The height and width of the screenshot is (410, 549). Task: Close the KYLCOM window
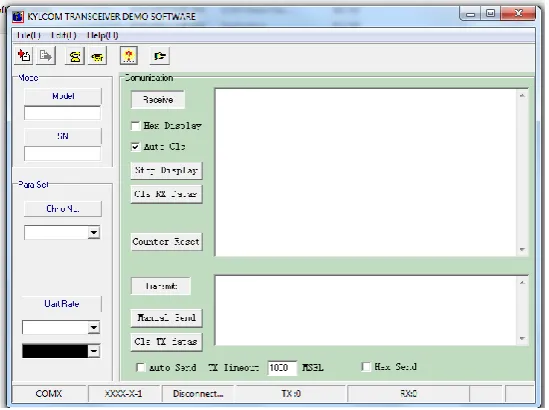(519, 14)
